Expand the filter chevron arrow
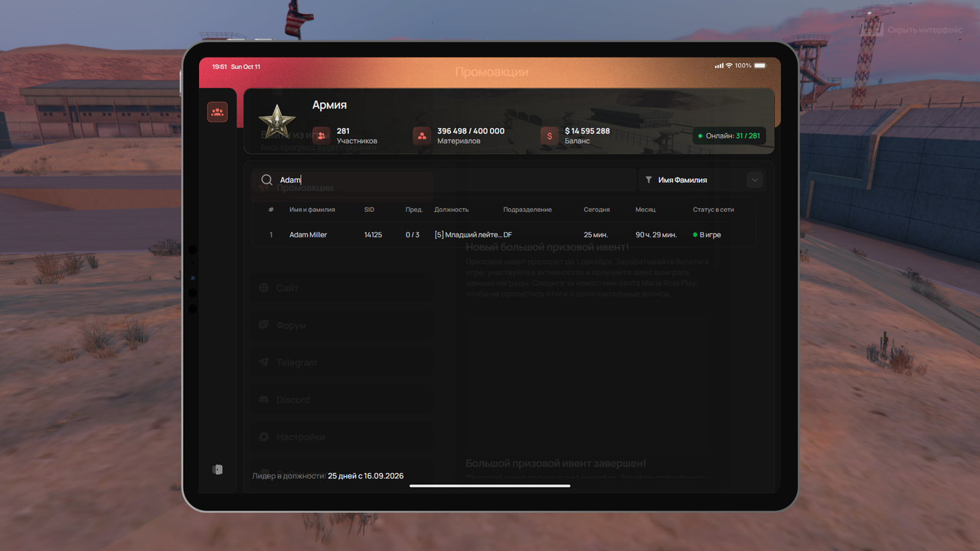Screen dimensions: 980x551 755,180
